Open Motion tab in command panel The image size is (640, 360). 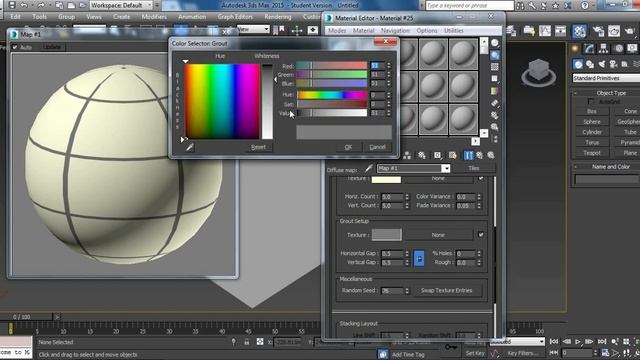[x=619, y=49]
